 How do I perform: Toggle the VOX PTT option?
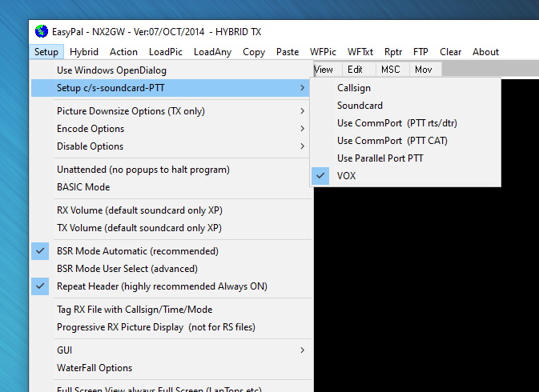click(347, 175)
